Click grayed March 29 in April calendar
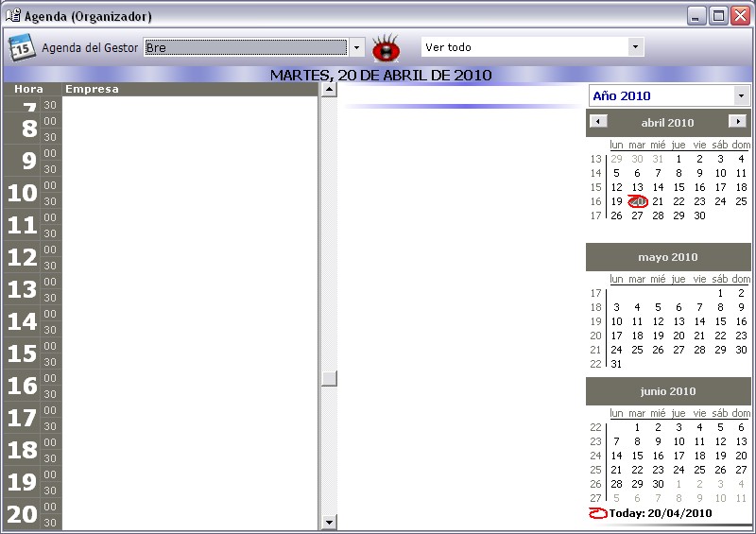756x534 pixels. pyautogui.click(x=616, y=159)
